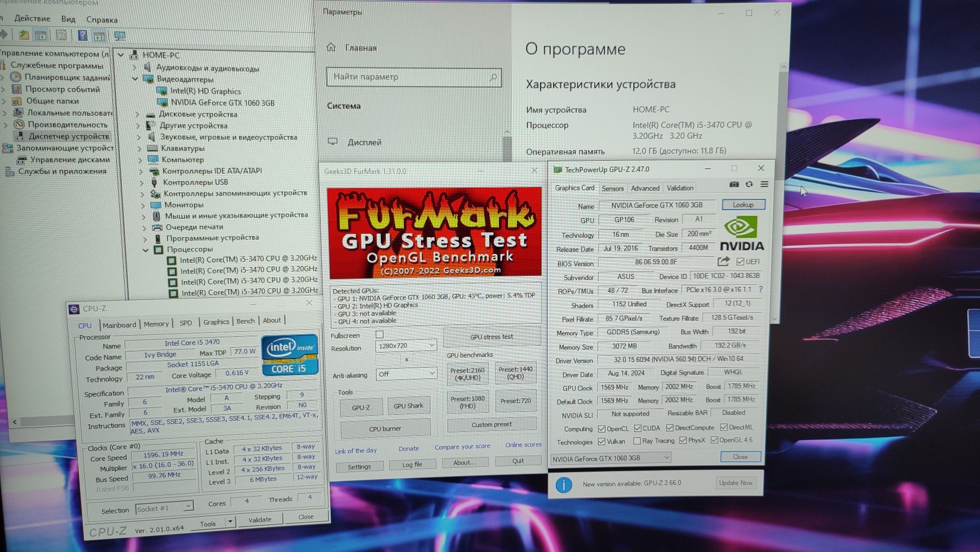The height and width of the screenshot is (552, 980).
Task: Expand the Дисковые устройства tree node
Action: pyautogui.click(x=137, y=114)
